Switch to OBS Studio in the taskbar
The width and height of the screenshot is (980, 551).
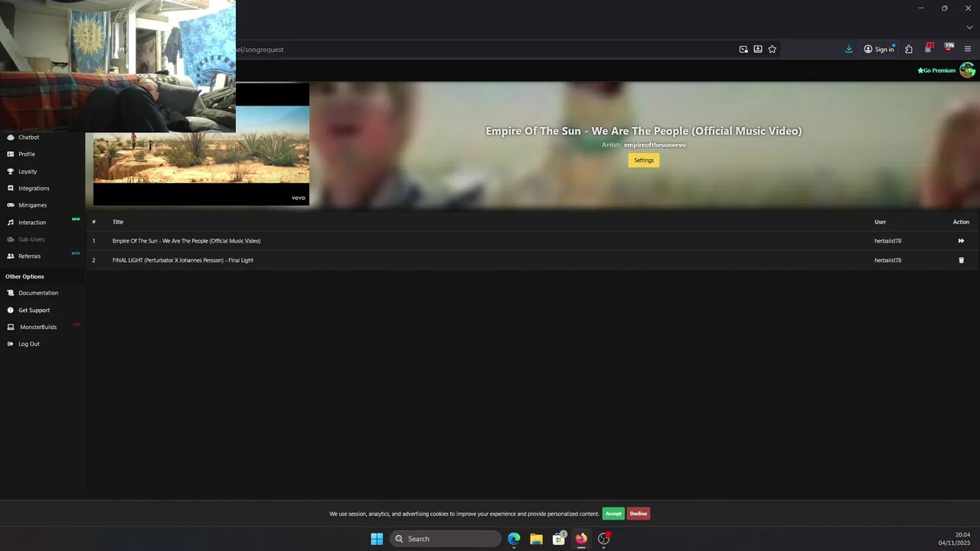coord(603,539)
